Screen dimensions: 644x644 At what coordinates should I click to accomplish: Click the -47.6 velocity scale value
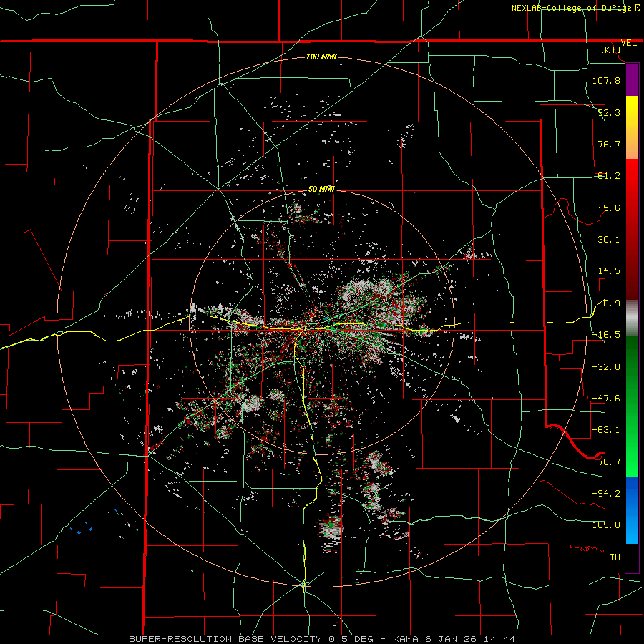tap(606, 399)
